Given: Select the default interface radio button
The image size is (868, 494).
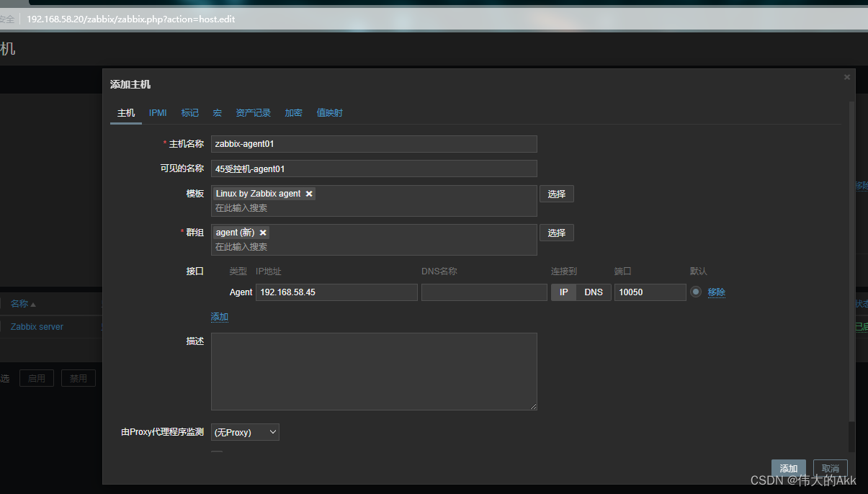Looking at the screenshot, I should (696, 292).
